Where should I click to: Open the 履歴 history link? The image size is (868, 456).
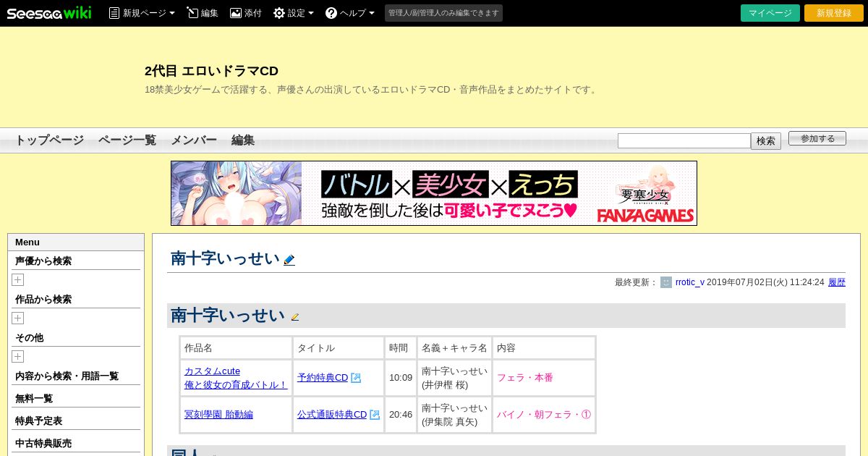[837, 282]
